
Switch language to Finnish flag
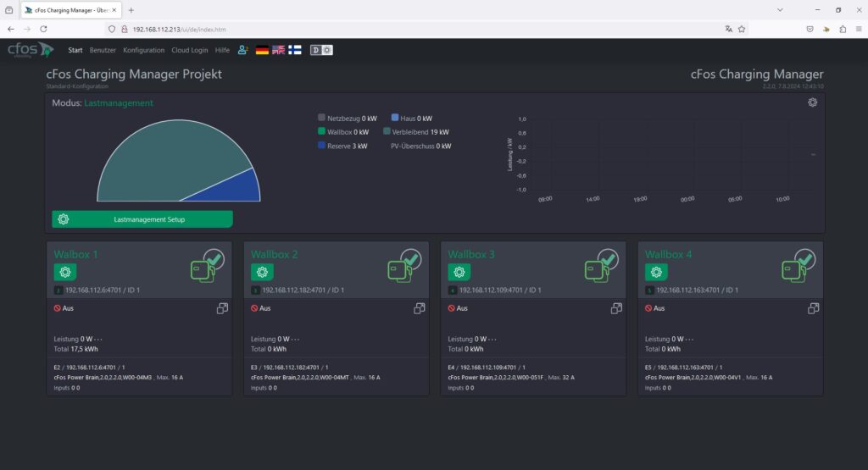tap(295, 50)
